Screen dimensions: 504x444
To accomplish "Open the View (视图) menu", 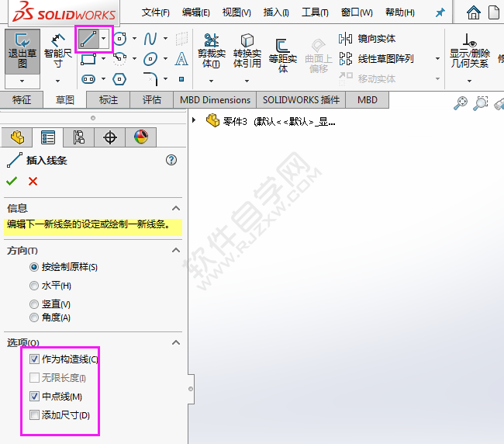I will click(236, 12).
